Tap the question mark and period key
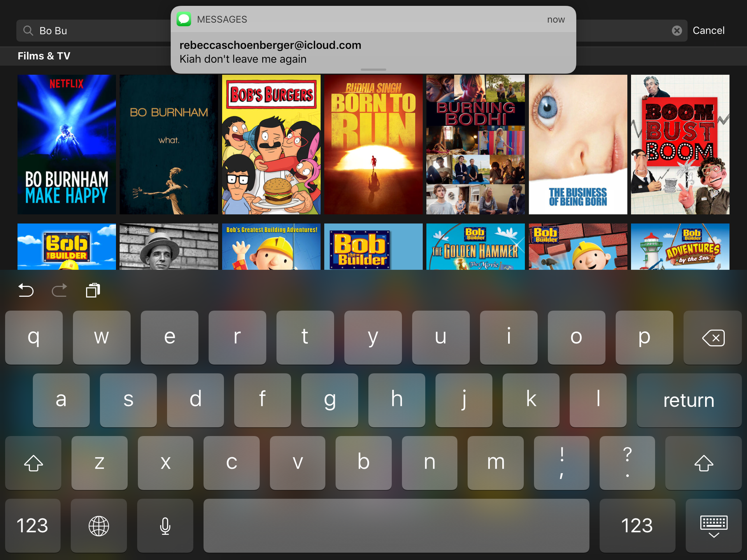The image size is (747, 560). click(x=628, y=463)
